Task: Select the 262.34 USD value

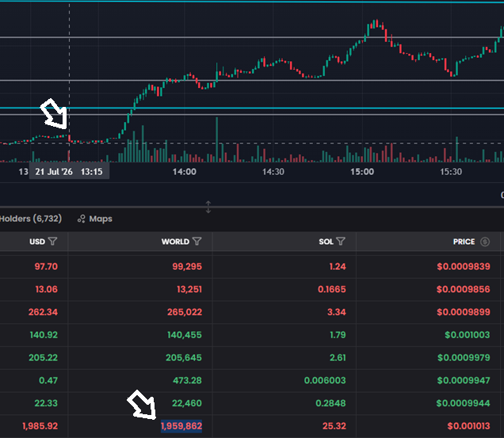Action: point(43,312)
